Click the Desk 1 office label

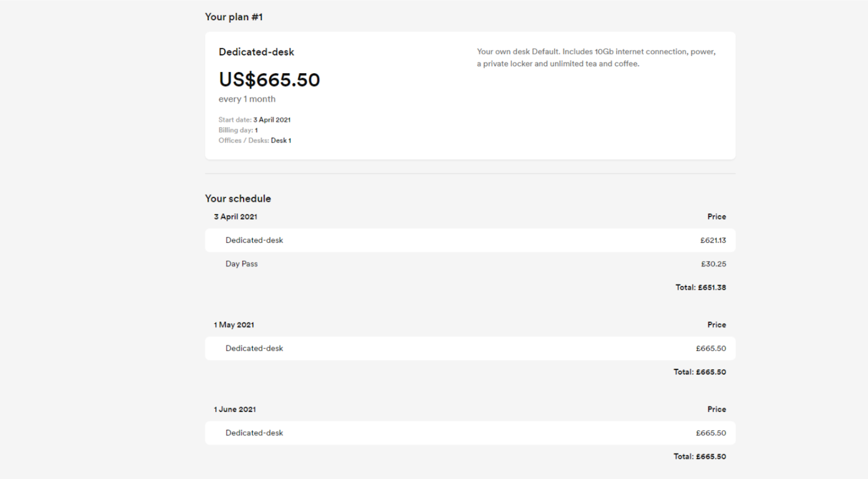pos(281,140)
